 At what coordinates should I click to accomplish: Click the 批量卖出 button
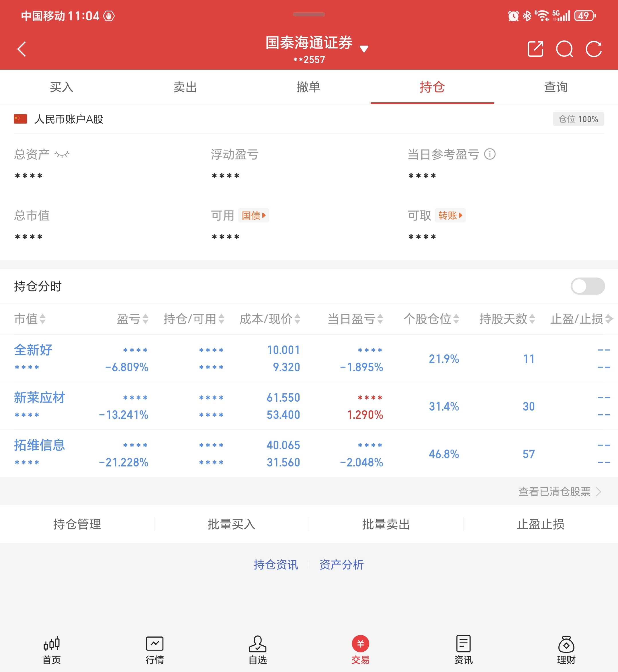coord(386,524)
